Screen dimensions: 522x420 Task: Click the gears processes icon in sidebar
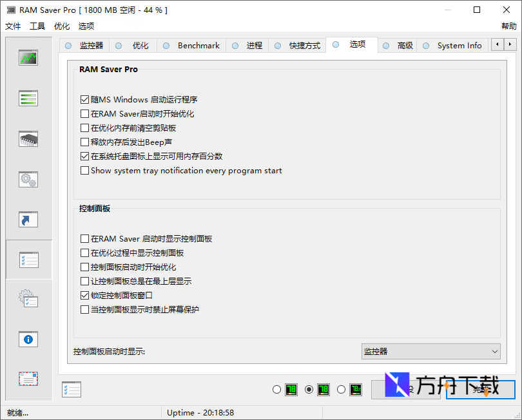[x=28, y=180]
